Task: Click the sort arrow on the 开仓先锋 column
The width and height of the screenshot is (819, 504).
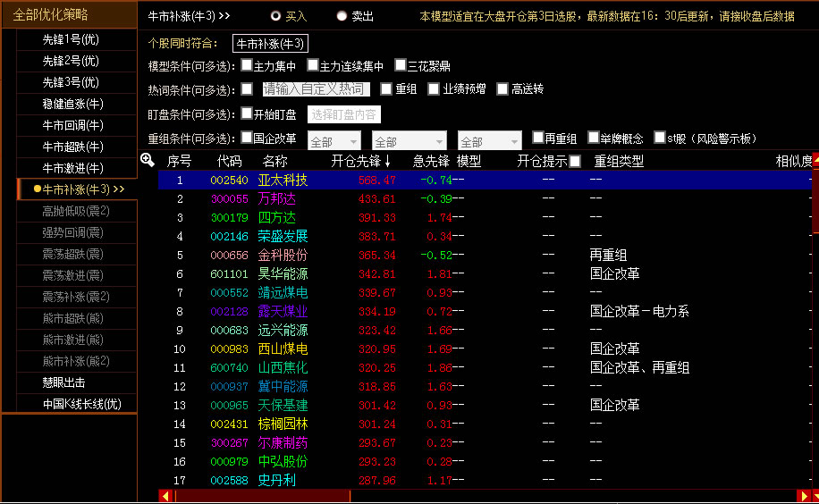Action: click(x=387, y=162)
